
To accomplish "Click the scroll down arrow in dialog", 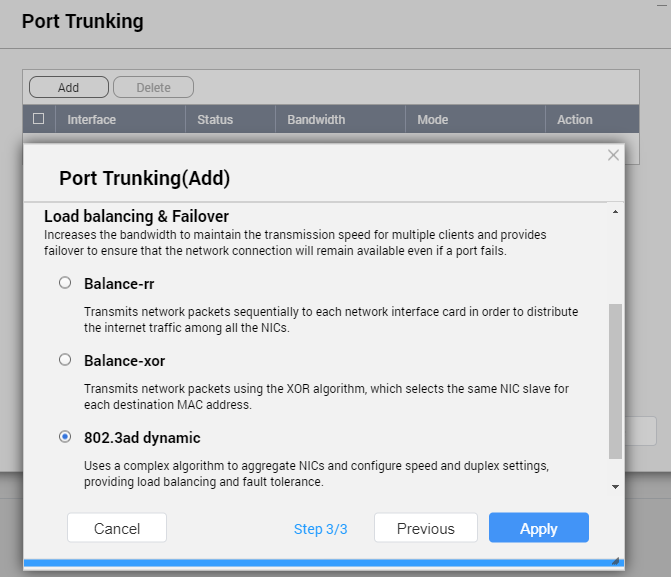I will [x=614, y=486].
